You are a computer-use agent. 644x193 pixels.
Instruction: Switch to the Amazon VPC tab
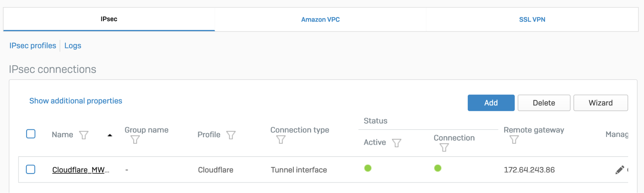320,19
